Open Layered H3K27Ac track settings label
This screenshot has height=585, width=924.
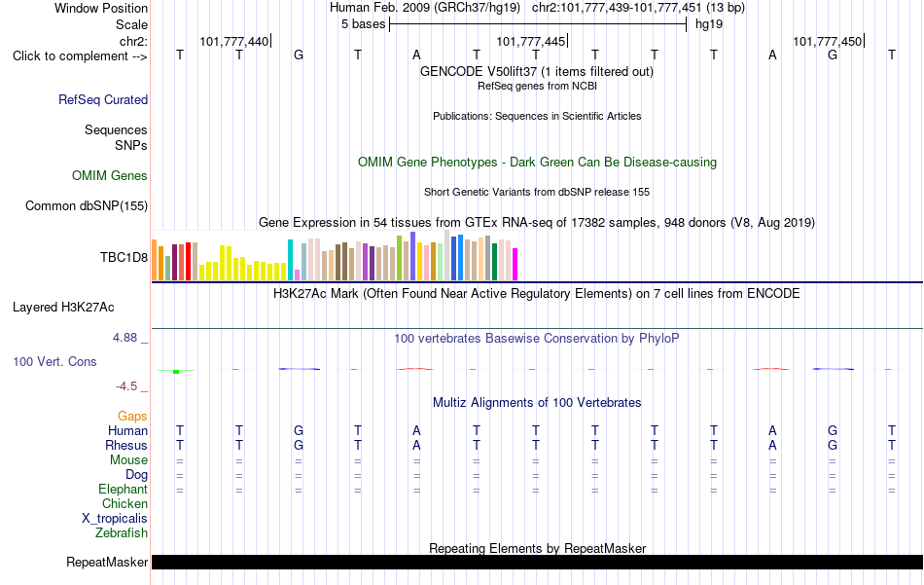coord(63,308)
